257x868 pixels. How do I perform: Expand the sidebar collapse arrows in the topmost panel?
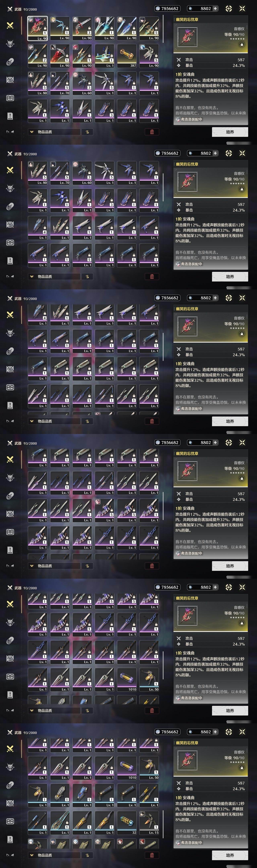tap(10, 132)
